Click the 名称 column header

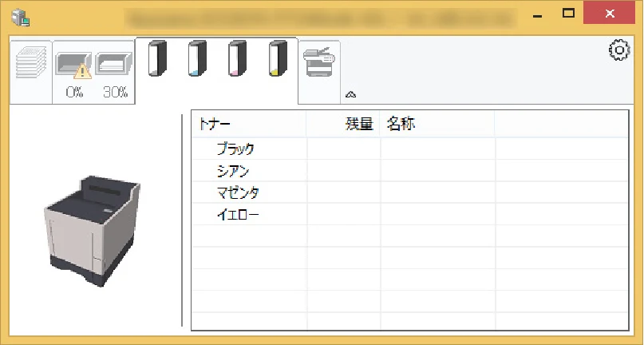(437, 124)
